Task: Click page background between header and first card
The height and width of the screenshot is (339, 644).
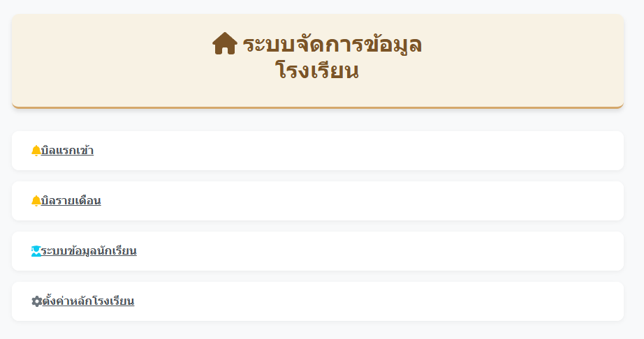Action: click(318, 120)
